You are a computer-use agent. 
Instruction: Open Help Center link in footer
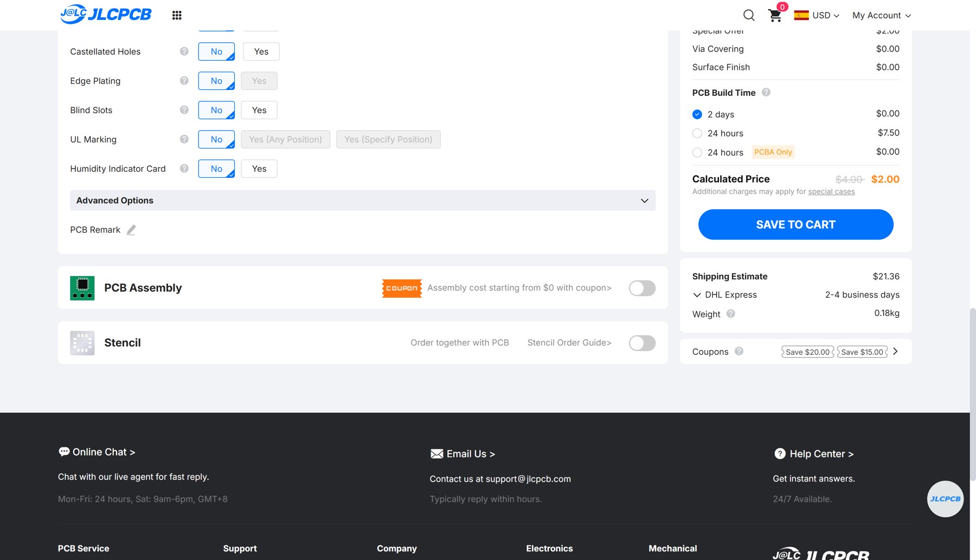pos(814,454)
